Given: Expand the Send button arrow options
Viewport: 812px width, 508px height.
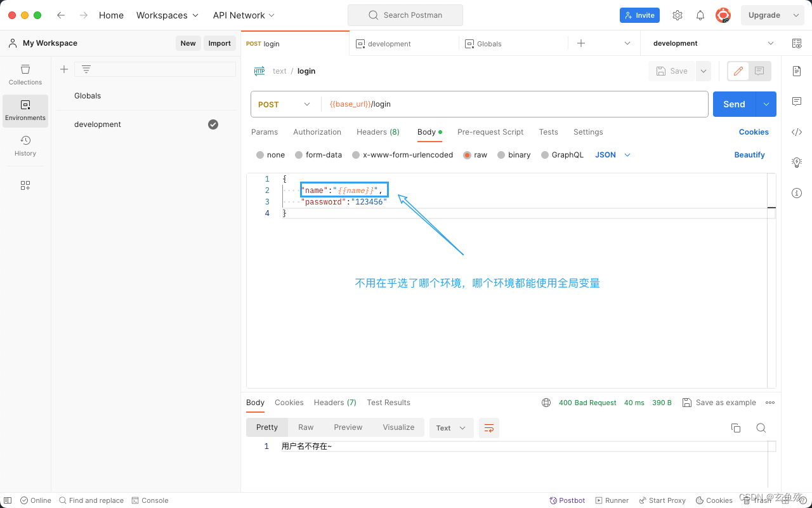Looking at the screenshot, I should 766,104.
